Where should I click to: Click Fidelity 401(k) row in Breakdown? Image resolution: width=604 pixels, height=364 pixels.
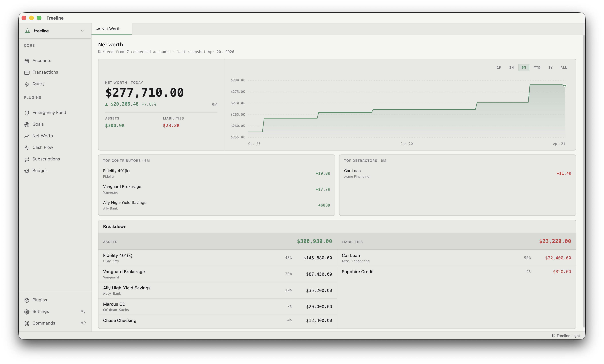(x=217, y=258)
